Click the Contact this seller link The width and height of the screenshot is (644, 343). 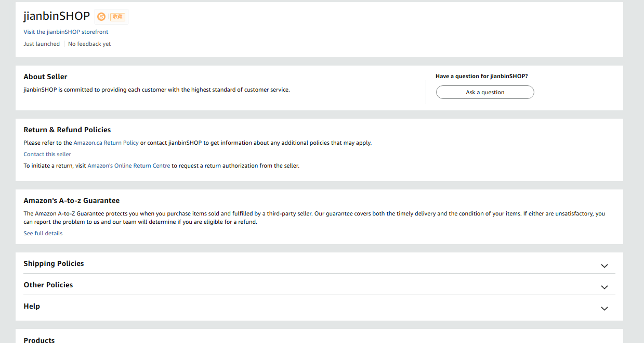point(47,154)
